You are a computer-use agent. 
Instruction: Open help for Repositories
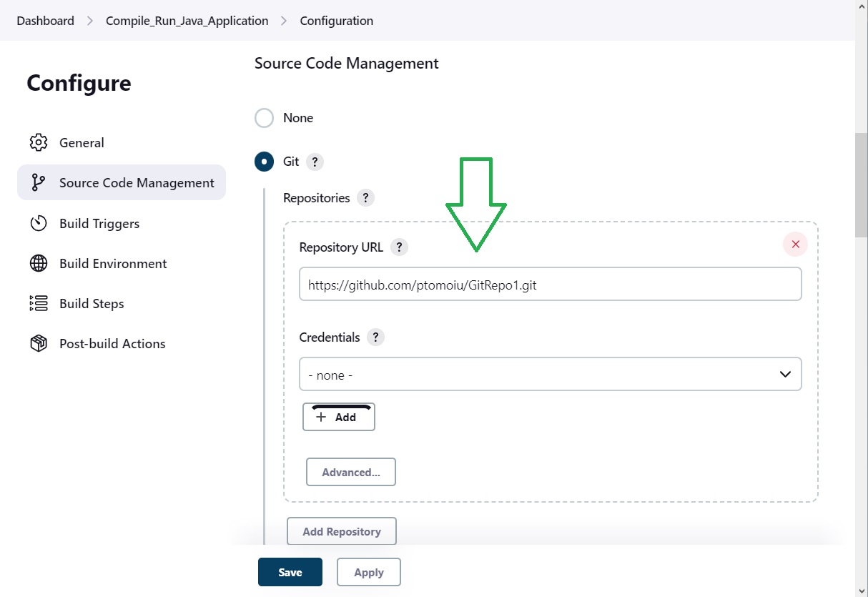click(365, 198)
